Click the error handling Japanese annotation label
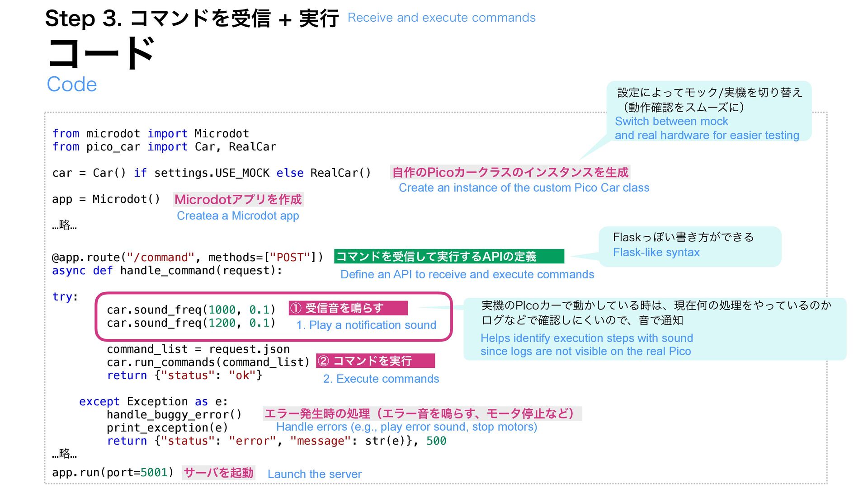The width and height of the screenshot is (868, 488). coord(421,414)
